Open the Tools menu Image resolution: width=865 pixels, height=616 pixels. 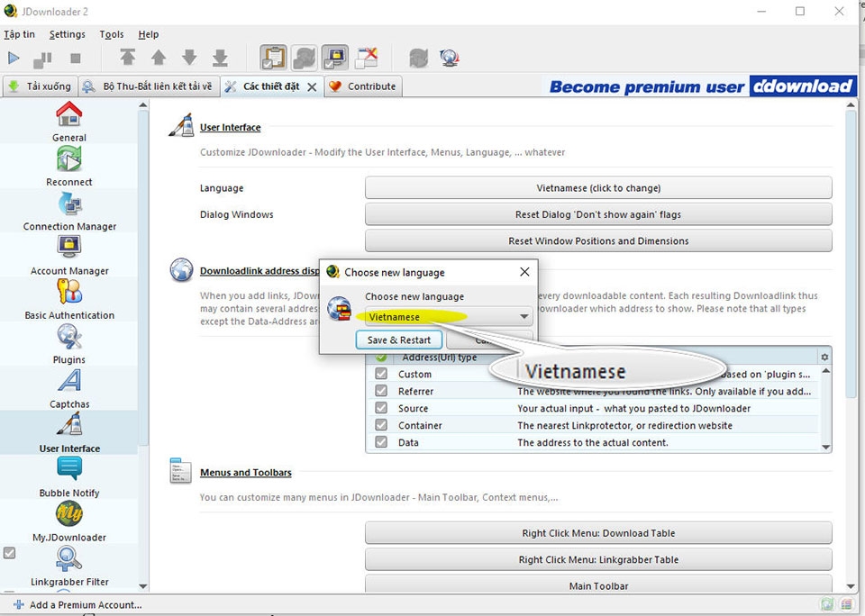click(x=112, y=34)
